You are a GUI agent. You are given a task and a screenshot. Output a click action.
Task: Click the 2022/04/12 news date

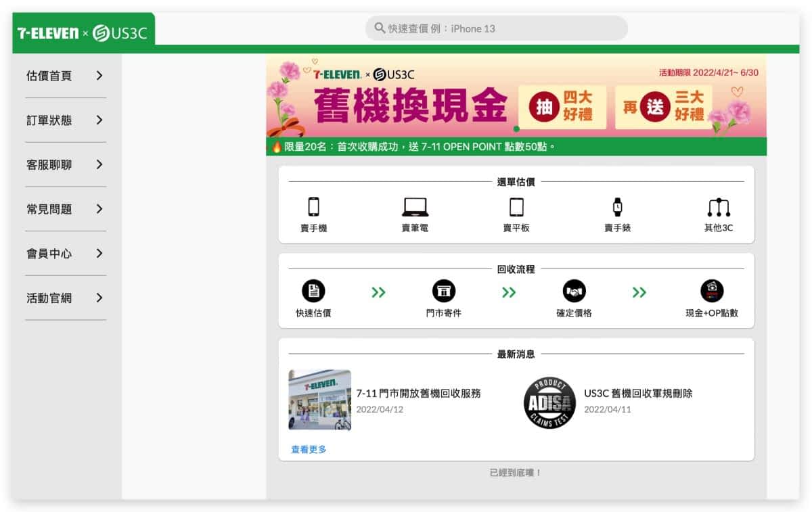[380, 409]
